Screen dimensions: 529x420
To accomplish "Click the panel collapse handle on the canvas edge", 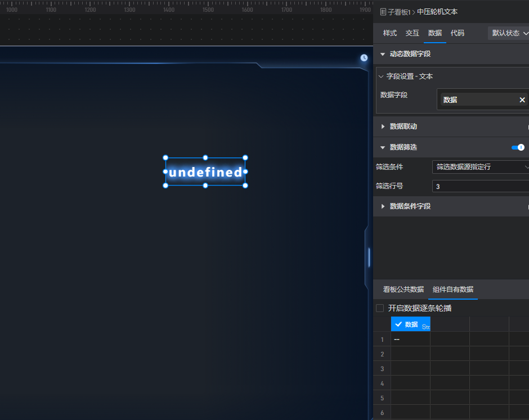I will 369,257.
